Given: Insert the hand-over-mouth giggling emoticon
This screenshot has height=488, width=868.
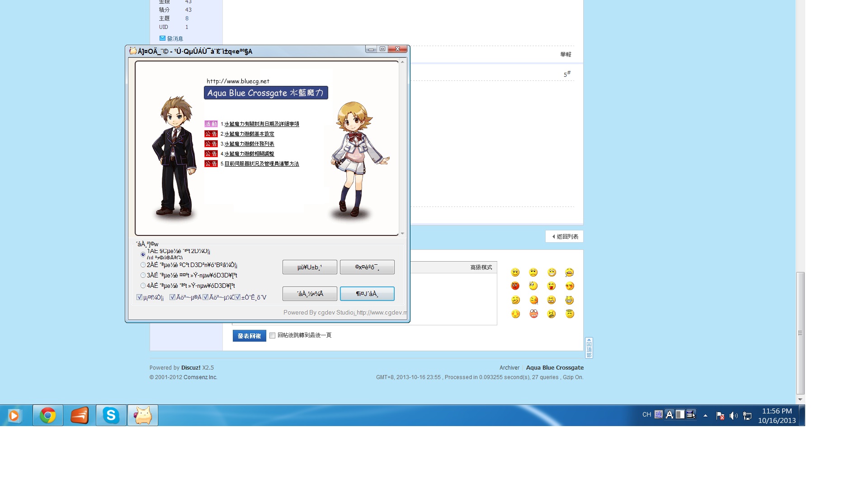Looking at the screenshot, I should pyautogui.click(x=515, y=300).
